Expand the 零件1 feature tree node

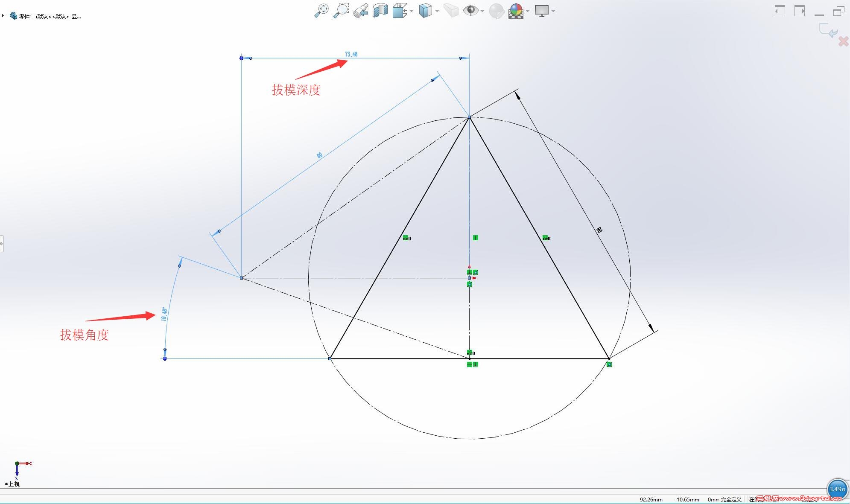[x=3, y=16]
